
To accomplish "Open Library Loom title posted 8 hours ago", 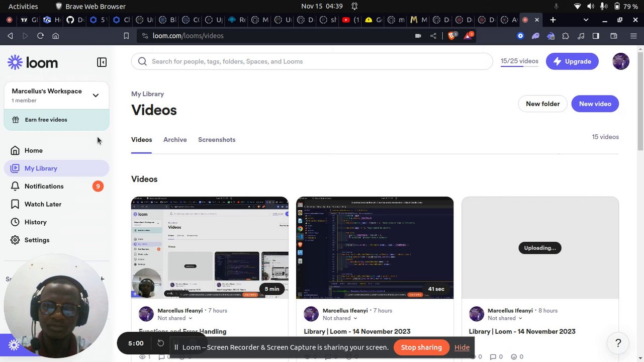I will tap(522, 331).
